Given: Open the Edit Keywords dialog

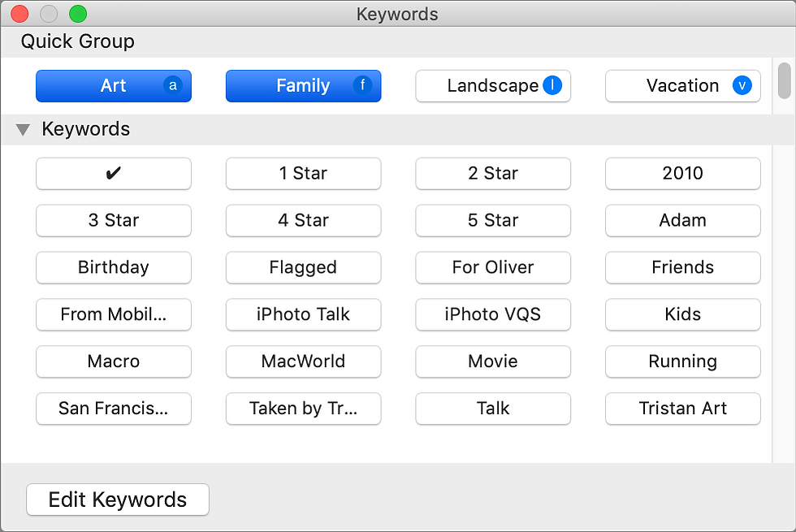Looking at the screenshot, I should click(x=118, y=500).
